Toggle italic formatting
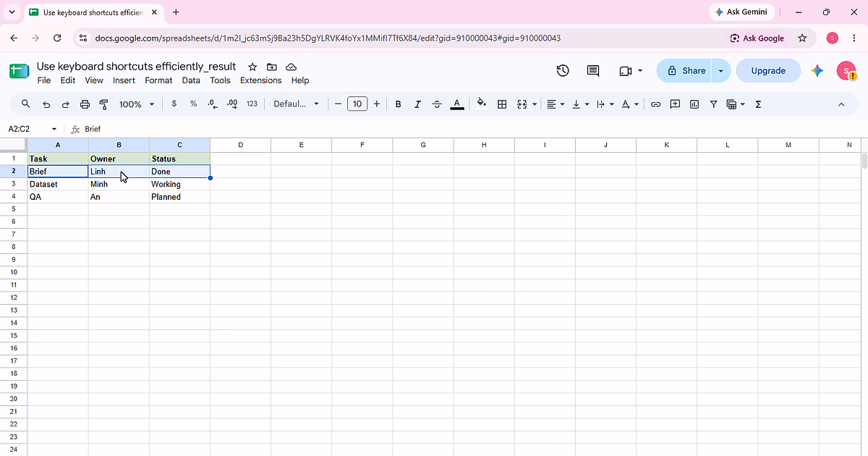The width and height of the screenshot is (868, 456). click(417, 104)
